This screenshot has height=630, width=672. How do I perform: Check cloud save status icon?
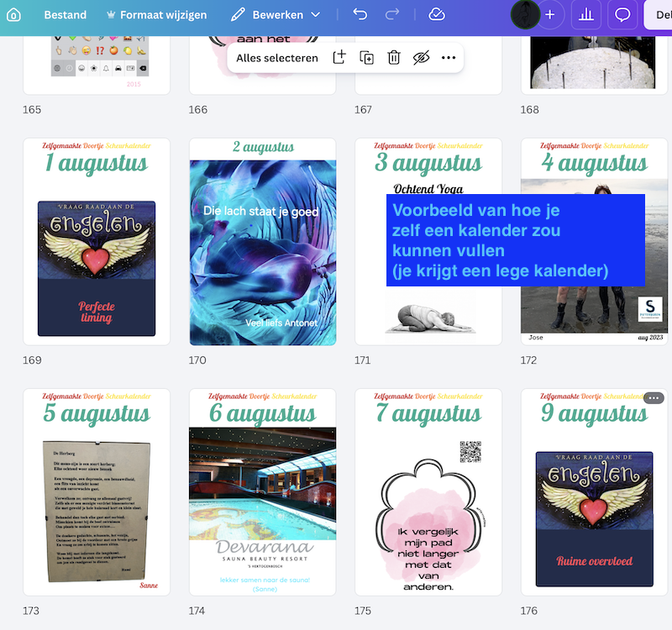(436, 14)
